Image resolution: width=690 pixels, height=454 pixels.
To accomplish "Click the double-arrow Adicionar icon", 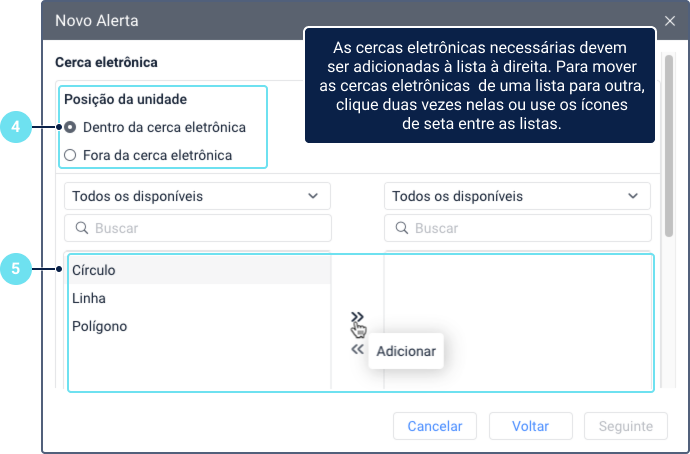I will tap(357, 317).
